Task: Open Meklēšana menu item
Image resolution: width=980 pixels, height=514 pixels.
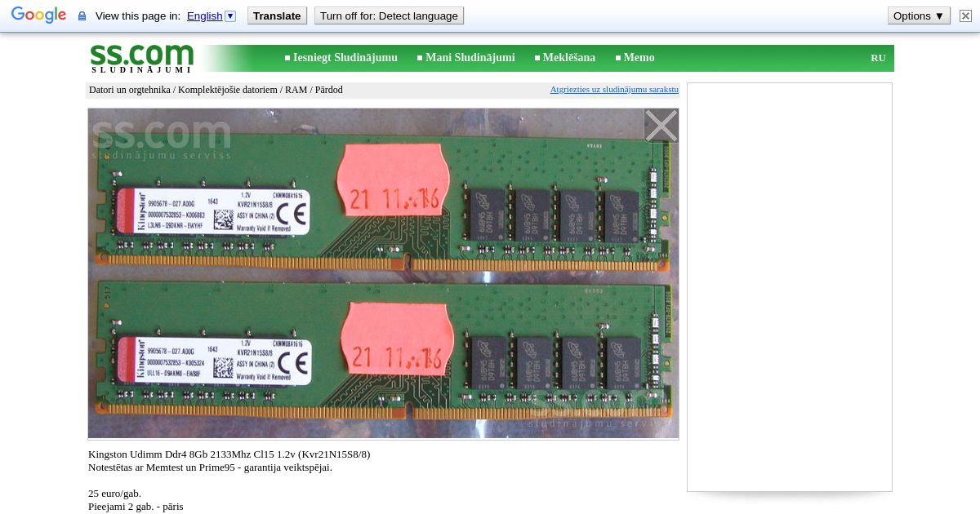Action: 564,58
